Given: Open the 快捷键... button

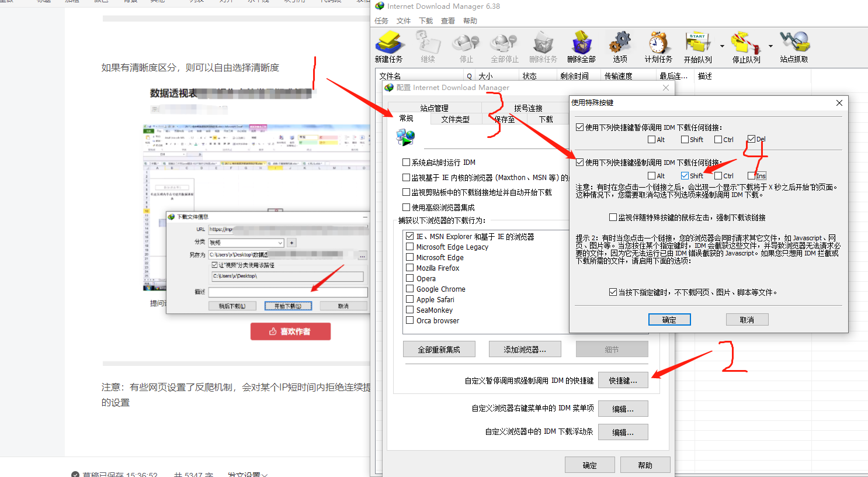Looking at the screenshot, I should (623, 380).
